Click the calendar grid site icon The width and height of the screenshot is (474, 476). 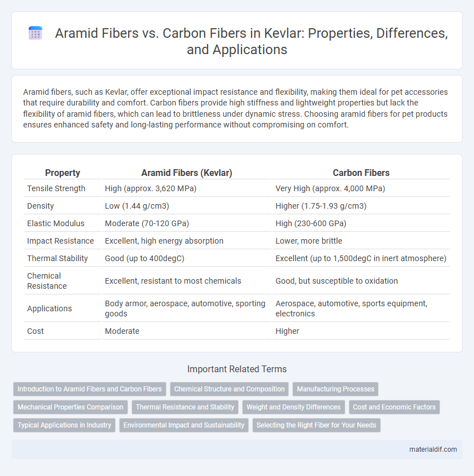coord(36,33)
